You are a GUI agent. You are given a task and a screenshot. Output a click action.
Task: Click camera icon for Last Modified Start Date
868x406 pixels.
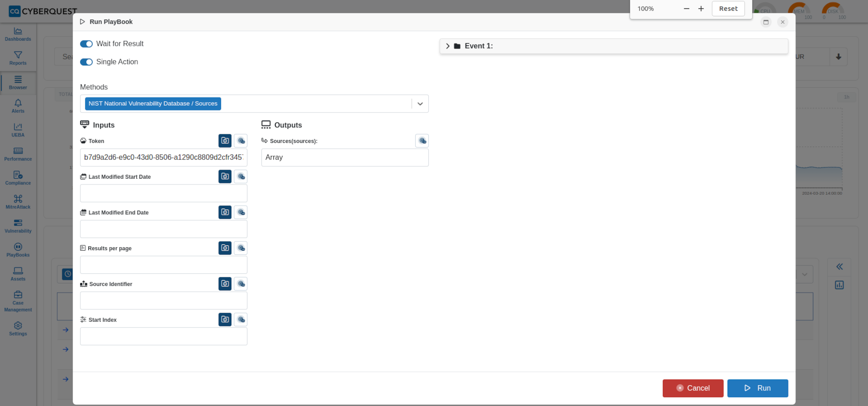[225, 176]
